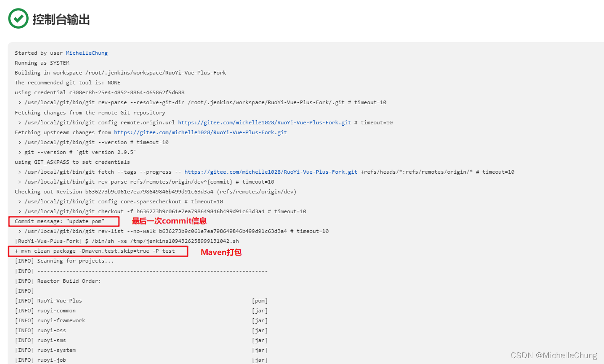Viewport: 604px width, 364px height.
Task: Click the 'git checkout -f b636273b' line
Action: 162,211
